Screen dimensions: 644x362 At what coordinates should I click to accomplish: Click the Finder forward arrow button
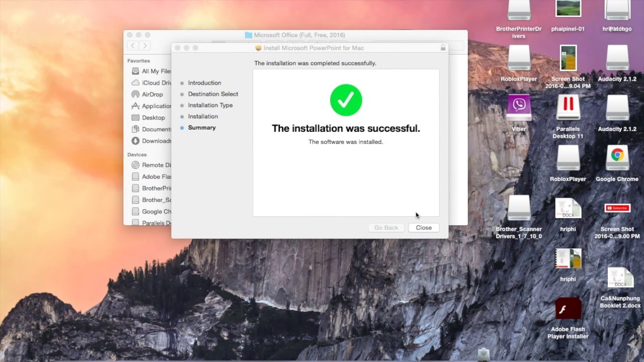(x=145, y=46)
